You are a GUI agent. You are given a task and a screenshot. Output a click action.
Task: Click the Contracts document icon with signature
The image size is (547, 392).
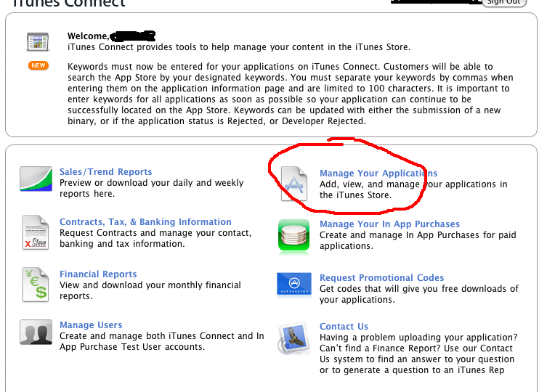click(36, 232)
